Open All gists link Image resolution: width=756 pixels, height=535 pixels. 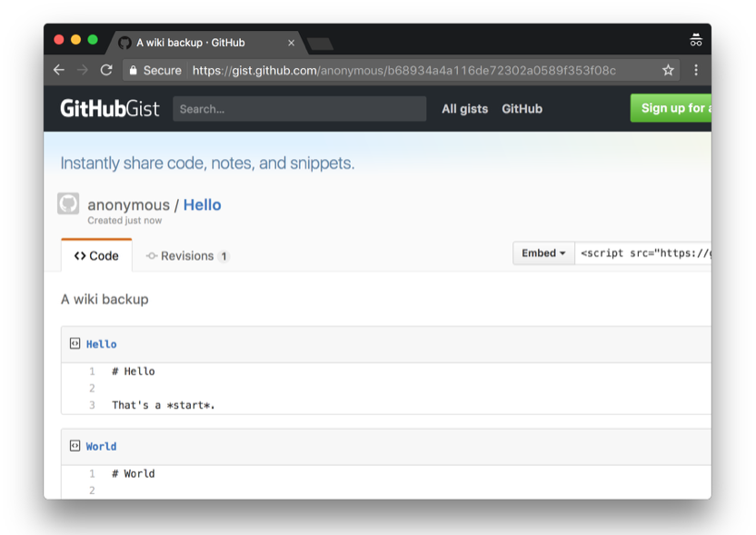point(465,109)
